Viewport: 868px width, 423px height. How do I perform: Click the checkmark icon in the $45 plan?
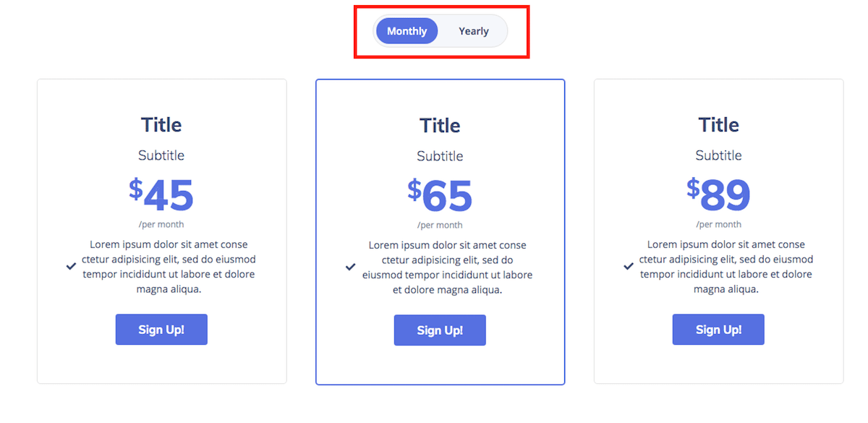pos(72,266)
